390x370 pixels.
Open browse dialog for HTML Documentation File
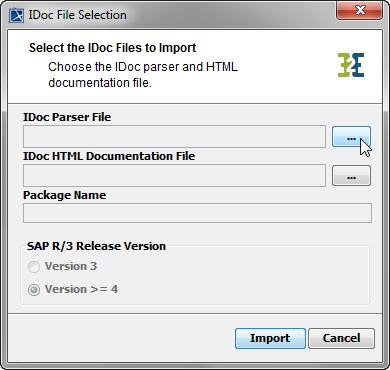point(351,176)
